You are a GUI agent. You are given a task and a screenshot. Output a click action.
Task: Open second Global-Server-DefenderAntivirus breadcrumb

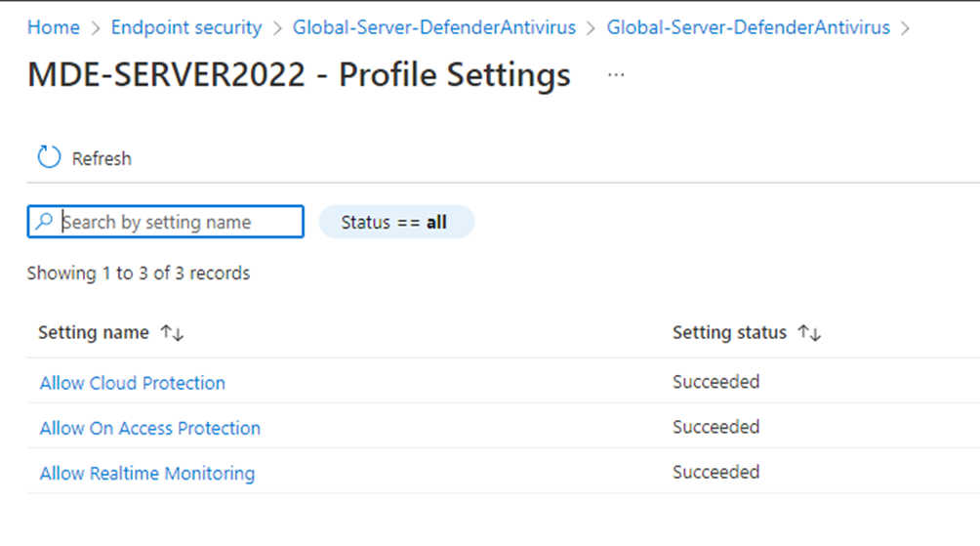748,27
